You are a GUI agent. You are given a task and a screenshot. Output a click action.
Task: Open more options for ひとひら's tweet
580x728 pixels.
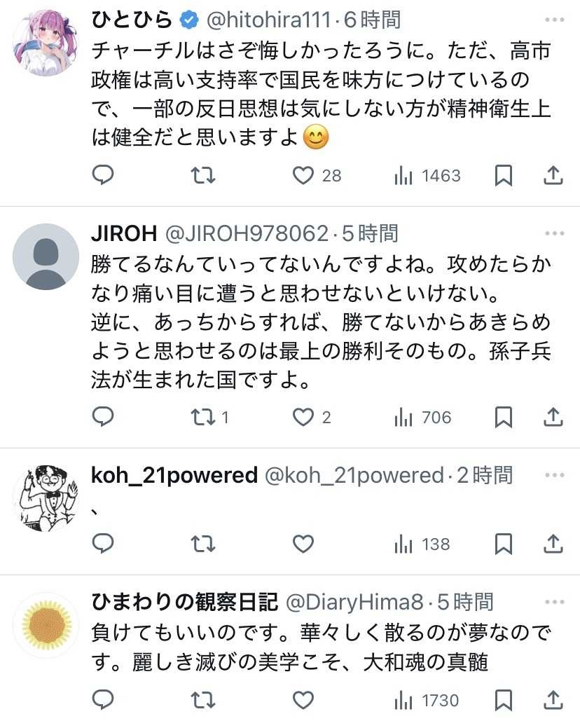pos(554,19)
